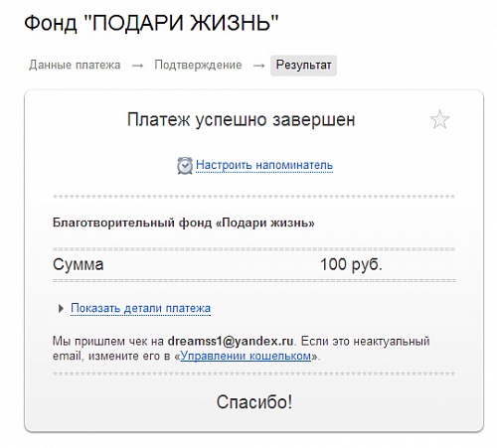Viewport: 497px width, 448px height.
Task: Click the favorite star icon
Action: 439,119
